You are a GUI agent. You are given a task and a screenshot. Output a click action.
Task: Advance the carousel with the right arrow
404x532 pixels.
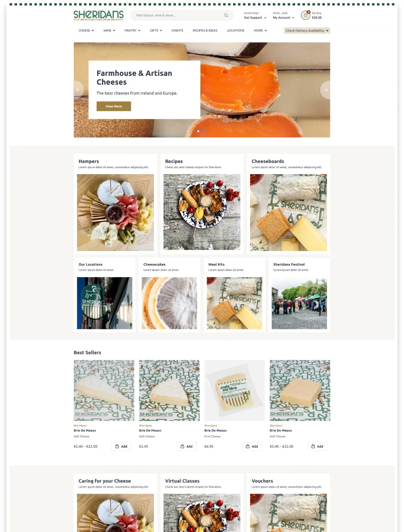[325, 90]
